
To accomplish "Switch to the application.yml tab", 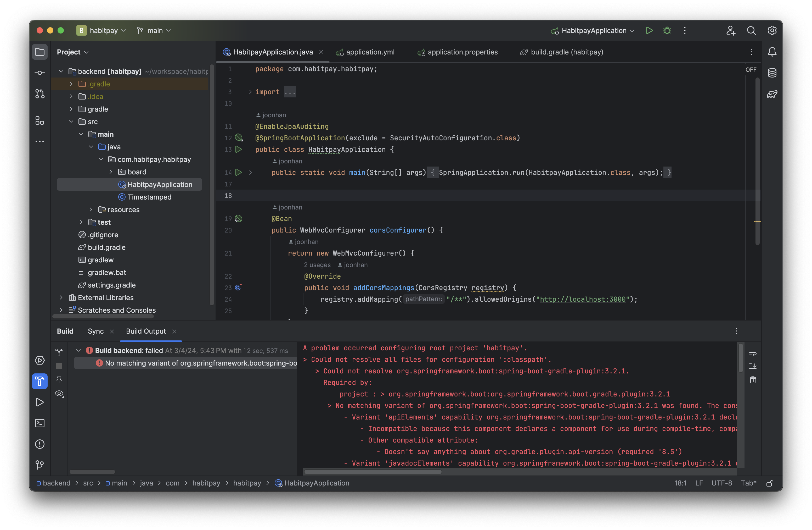I will tap(370, 52).
